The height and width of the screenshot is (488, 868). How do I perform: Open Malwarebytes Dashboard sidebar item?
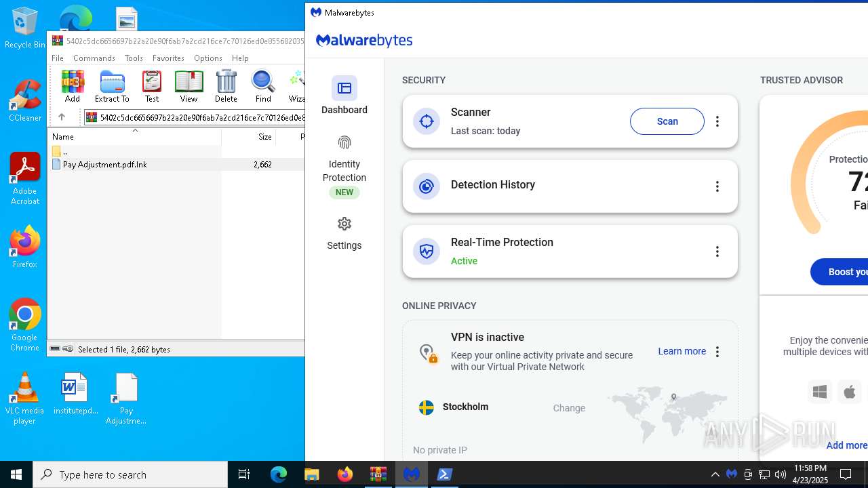344,96
